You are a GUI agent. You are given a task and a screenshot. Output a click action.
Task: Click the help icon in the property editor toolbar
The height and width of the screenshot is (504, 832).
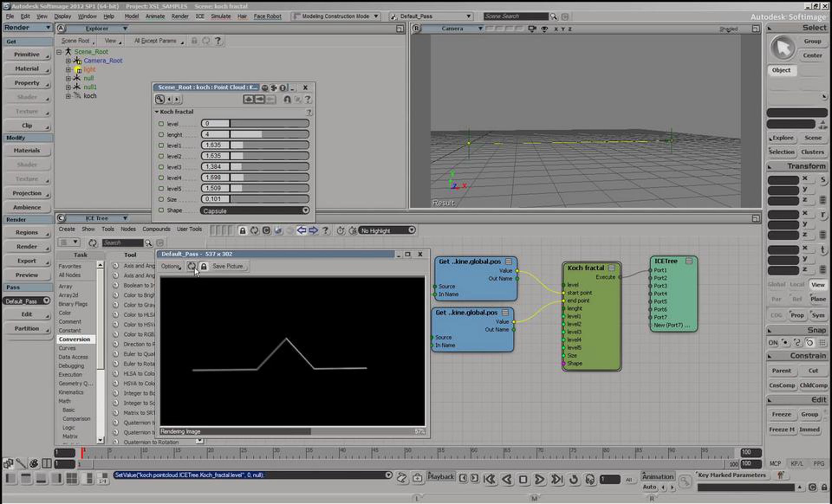(307, 99)
